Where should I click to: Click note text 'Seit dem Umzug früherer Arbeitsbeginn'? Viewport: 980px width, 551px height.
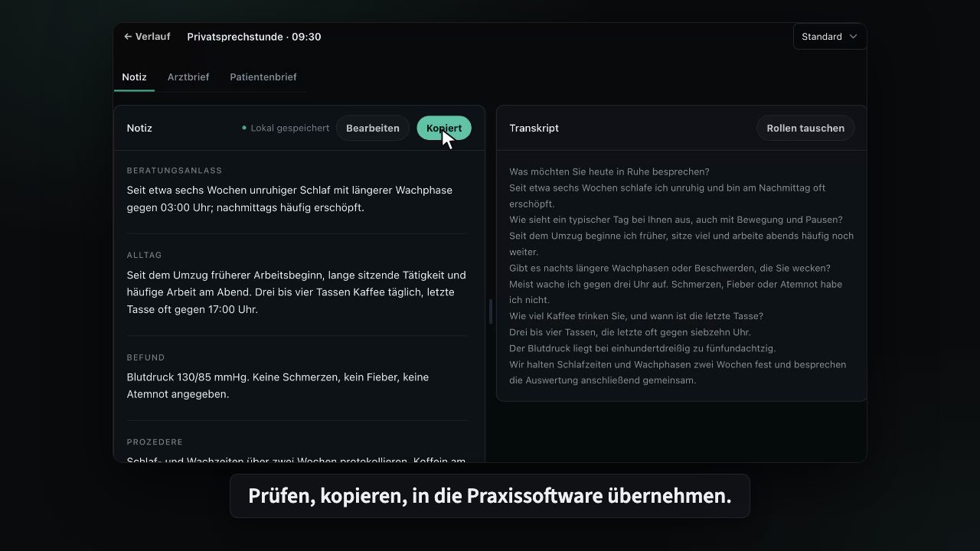pos(296,292)
